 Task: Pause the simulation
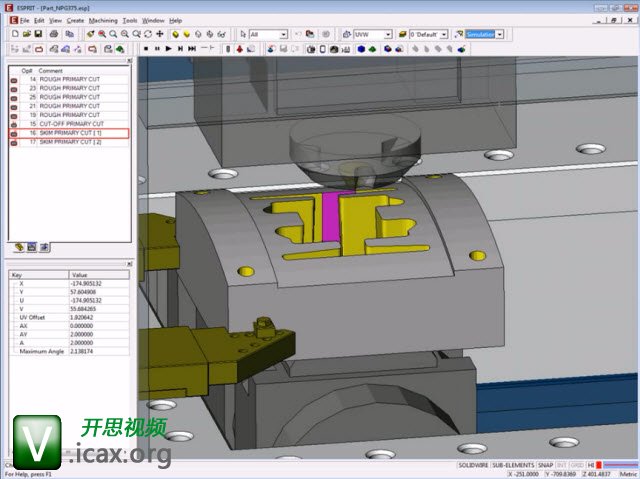click(157, 49)
